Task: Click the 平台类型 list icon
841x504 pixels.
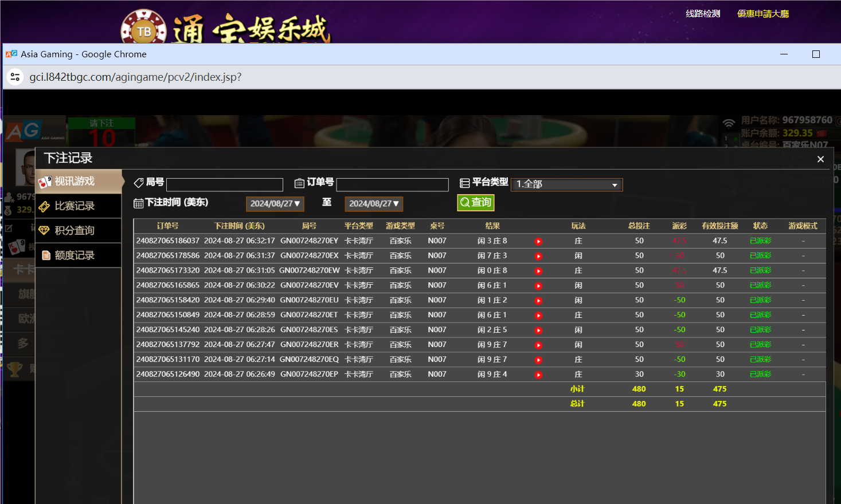Action: tap(466, 182)
